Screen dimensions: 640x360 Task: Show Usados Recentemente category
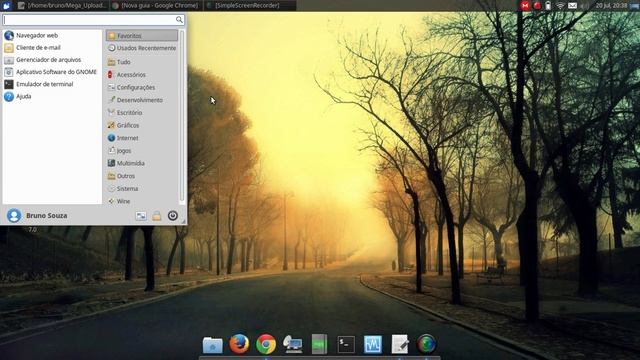[142, 48]
